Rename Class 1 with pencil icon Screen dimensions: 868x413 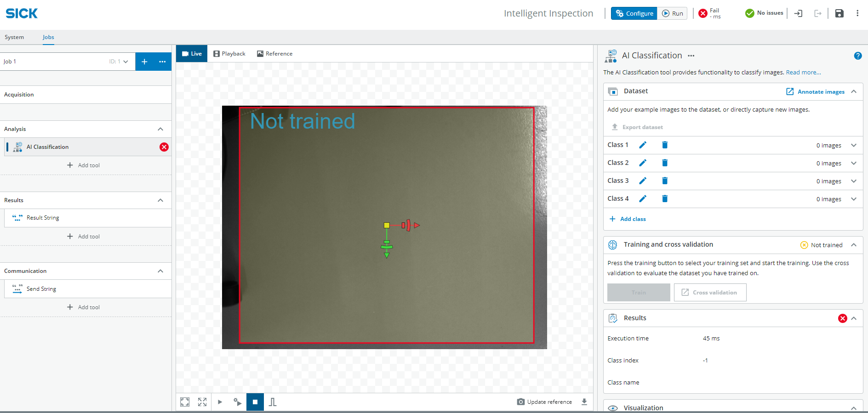(643, 145)
